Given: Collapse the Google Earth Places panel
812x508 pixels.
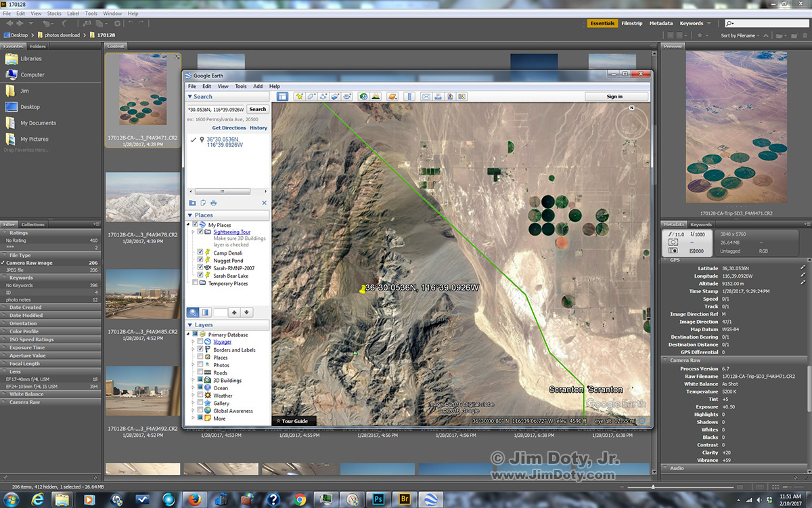Looking at the screenshot, I should click(190, 215).
